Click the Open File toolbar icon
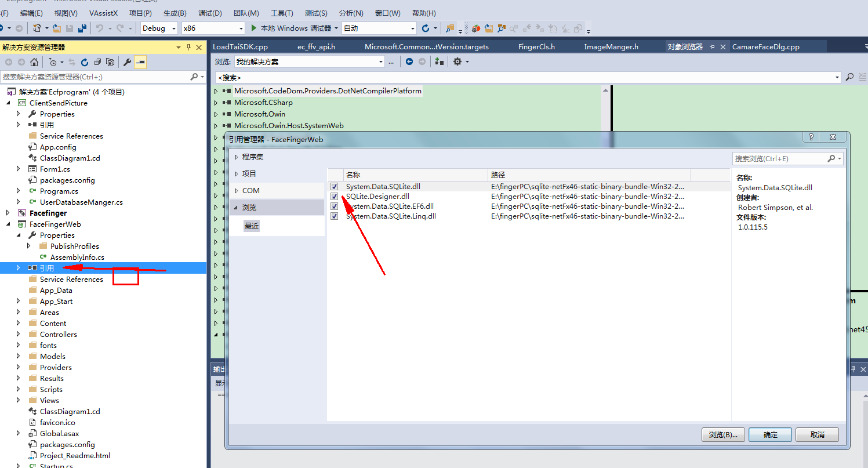Viewport: 868px width, 468px height. 56,28
